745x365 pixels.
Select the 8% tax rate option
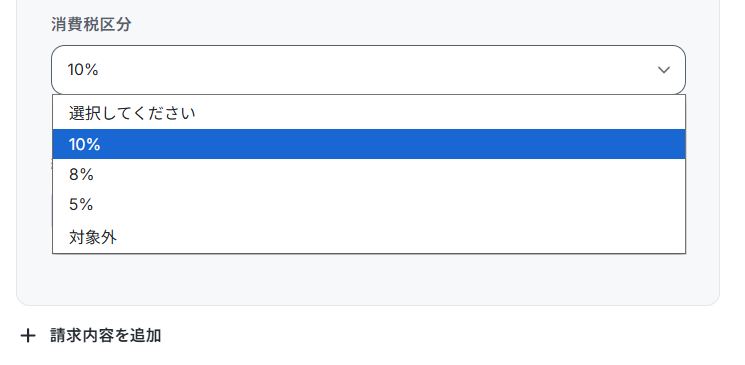(x=369, y=174)
